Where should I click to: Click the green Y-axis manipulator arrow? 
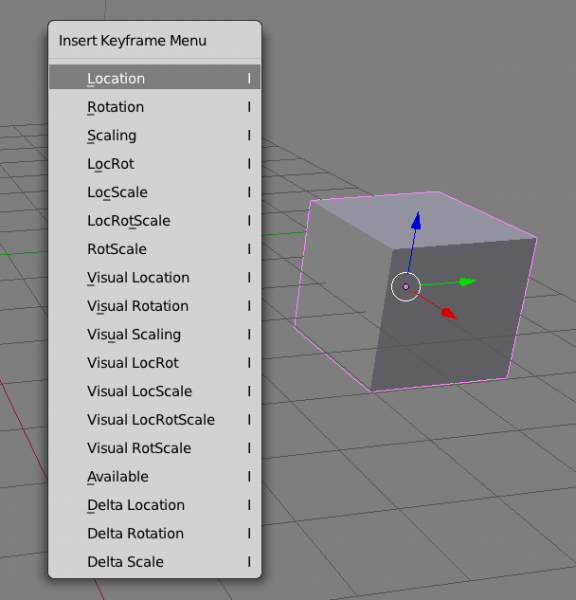click(467, 282)
